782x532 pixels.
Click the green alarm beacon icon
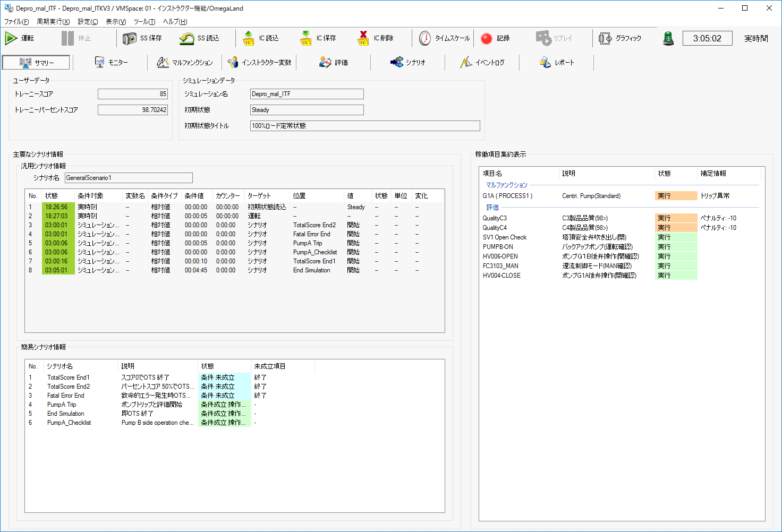(668, 38)
